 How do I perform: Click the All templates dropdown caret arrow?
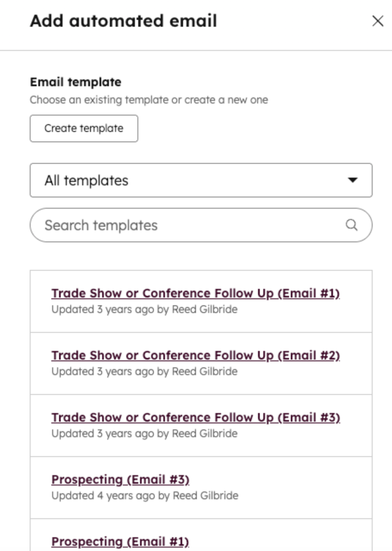tap(352, 180)
